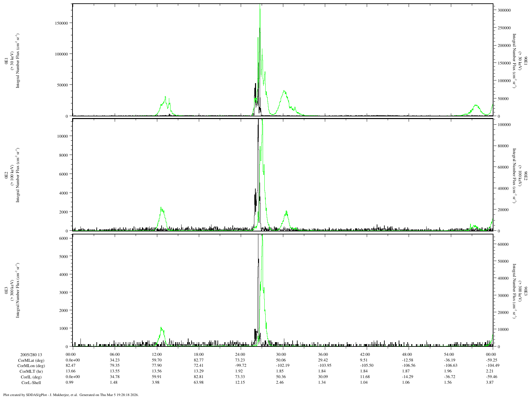
Task: Select the 06:00 time tick label
Action: coord(115,354)
